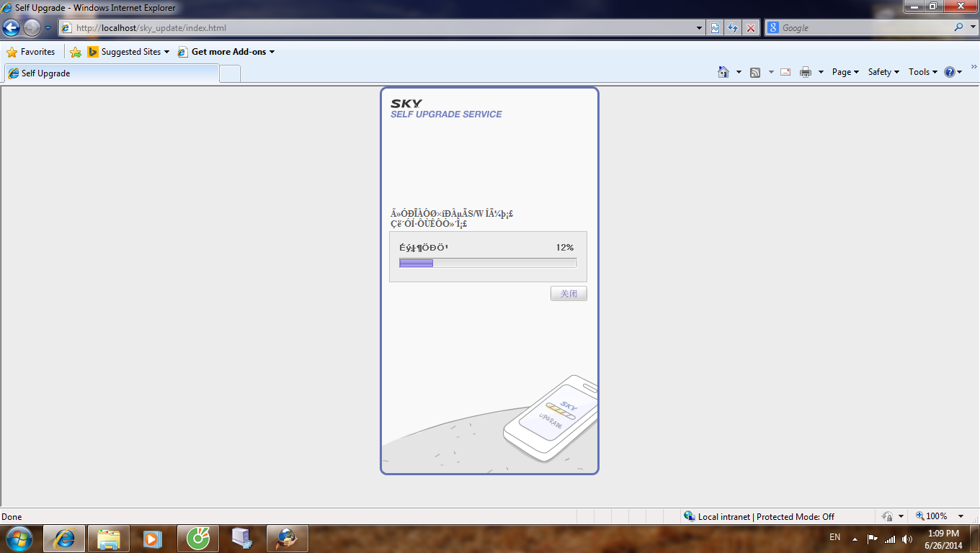Click the search magnifier icon in Google box

click(x=959, y=27)
